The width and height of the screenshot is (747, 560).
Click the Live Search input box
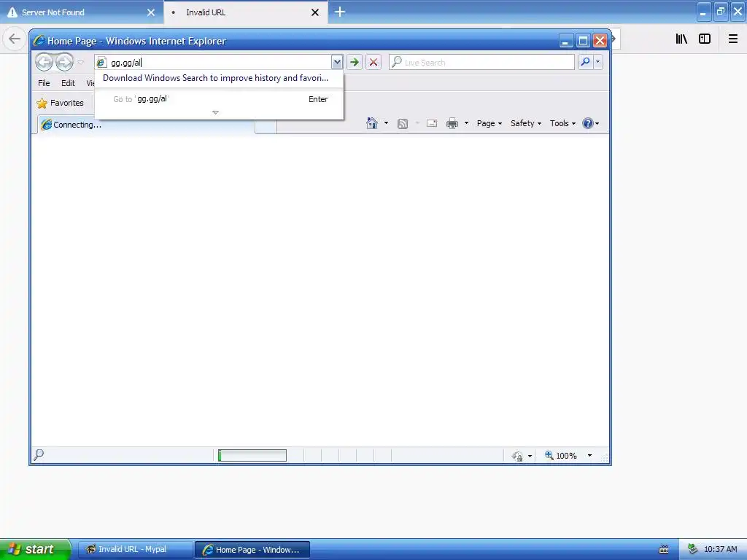(x=481, y=63)
